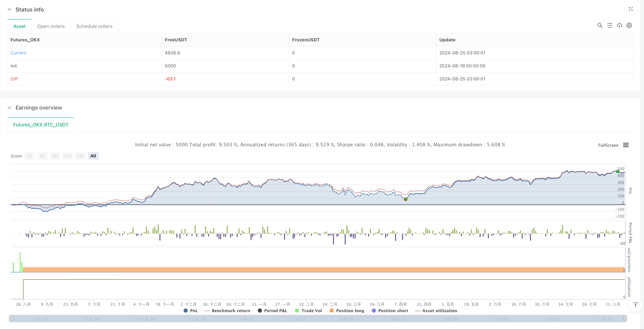Viewport: 644px width, 329px height.
Task: Click the green marker at chart end
Action: (618, 172)
